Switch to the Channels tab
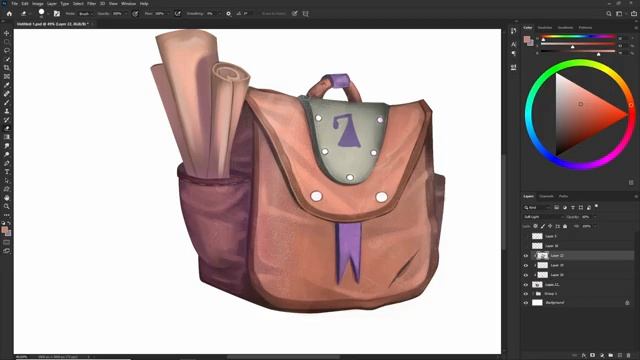Screen dimensions: 640x360 (x=546, y=196)
